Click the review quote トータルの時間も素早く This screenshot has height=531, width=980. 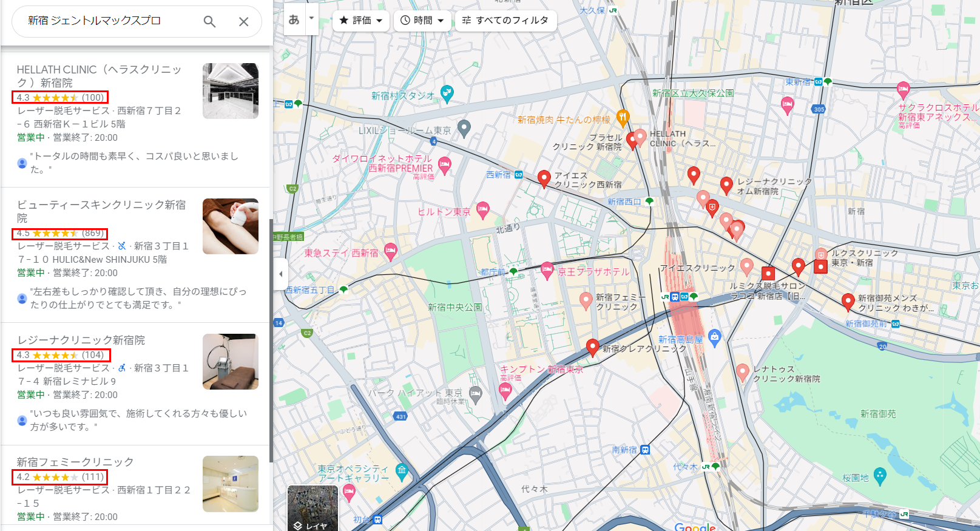[x=134, y=163]
